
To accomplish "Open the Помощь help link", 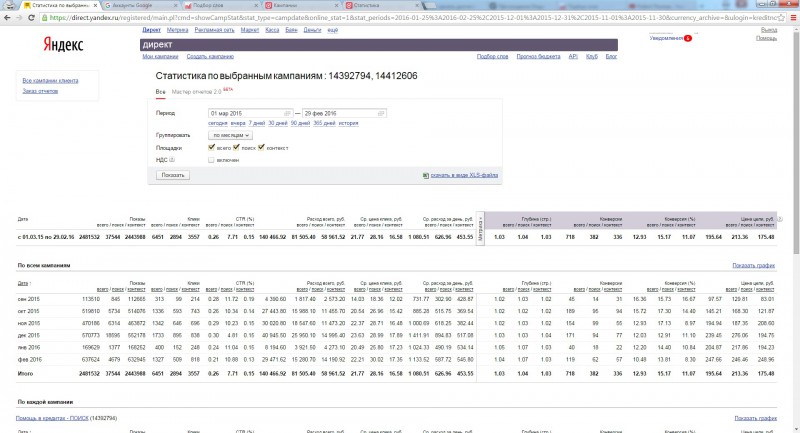I will click(x=766, y=38).
